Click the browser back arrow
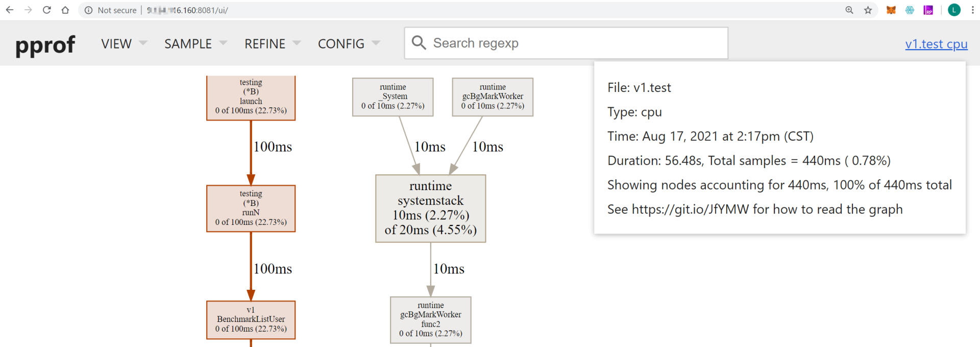The image size is (980, 347). pyautogui.click(x=10, y=10)
